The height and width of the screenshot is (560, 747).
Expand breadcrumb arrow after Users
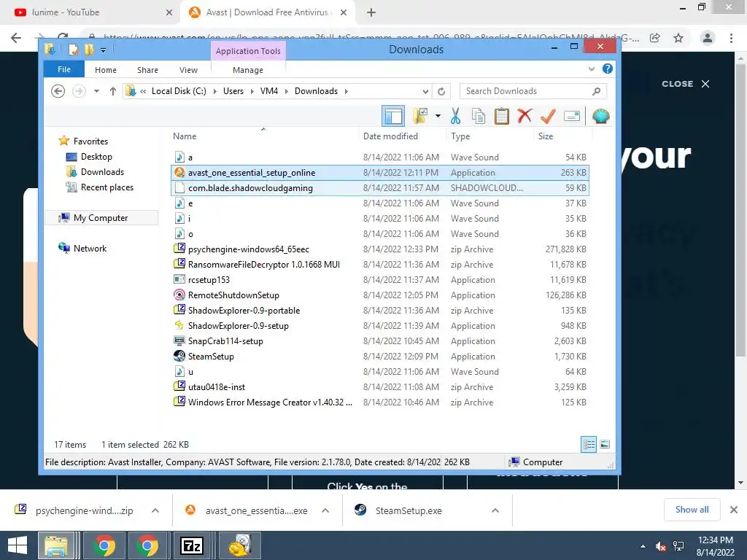point(252,91)
